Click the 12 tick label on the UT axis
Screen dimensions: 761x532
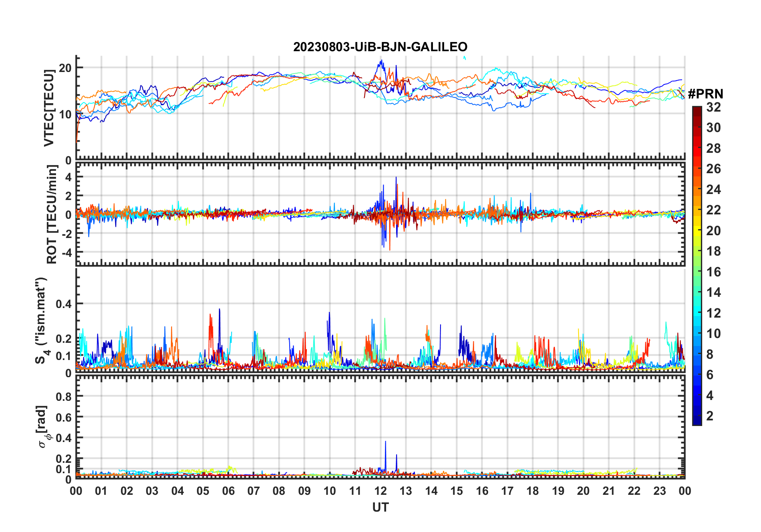380,491
